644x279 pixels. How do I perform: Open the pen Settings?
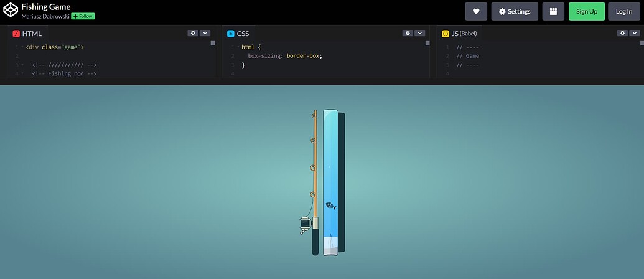point(515,11)
